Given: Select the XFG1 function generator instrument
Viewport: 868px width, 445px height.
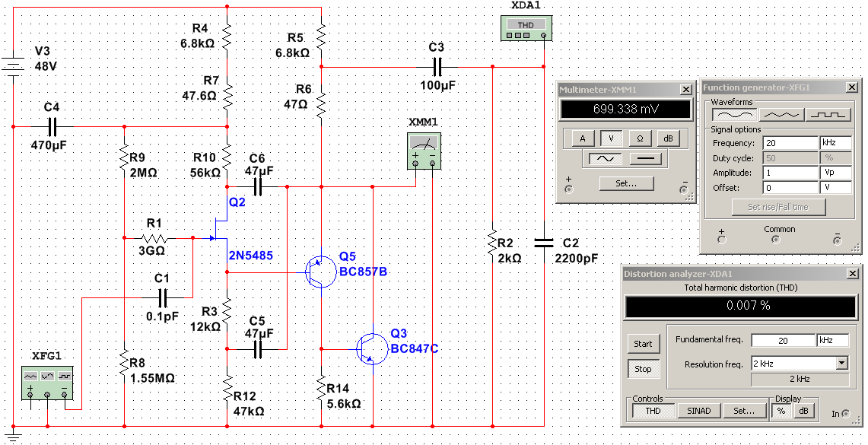Looking at the screenshot, I should 47,383.
